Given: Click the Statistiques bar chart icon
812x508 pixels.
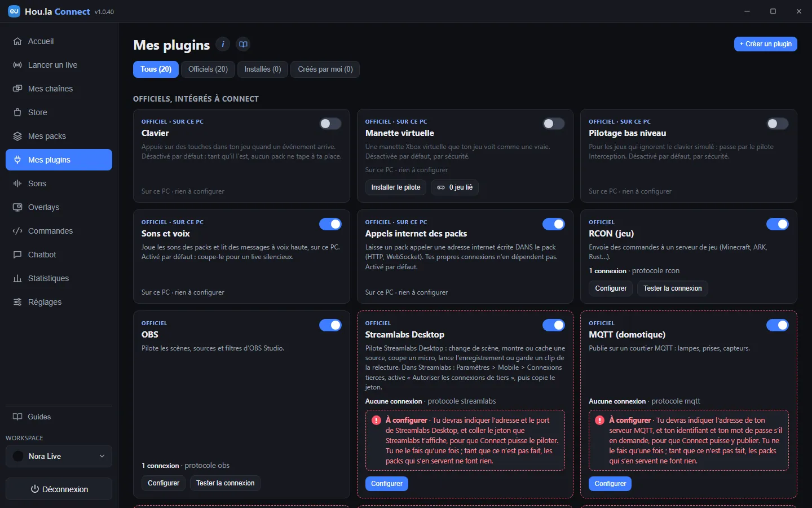Looking at the screenshot, I should click(x=17, y=278).
